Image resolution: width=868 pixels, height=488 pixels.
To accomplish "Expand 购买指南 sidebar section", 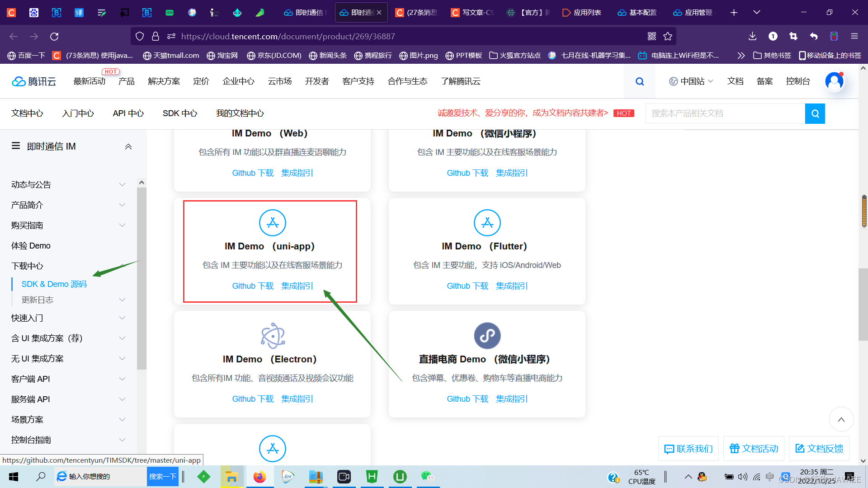I will point(122,225).
